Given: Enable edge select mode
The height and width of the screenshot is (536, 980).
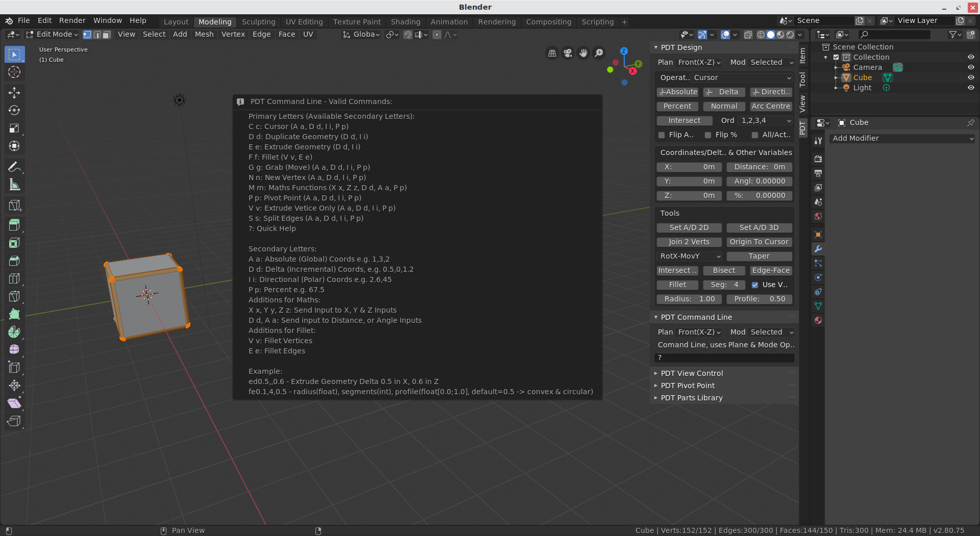Looking at the screenshot, I should click(x=97, y=35).
